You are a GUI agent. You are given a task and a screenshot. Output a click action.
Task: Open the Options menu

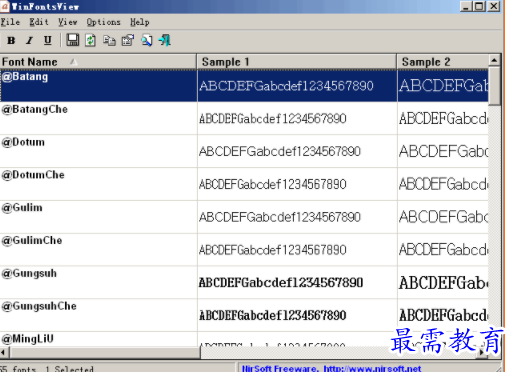click(x=103, y=22)
